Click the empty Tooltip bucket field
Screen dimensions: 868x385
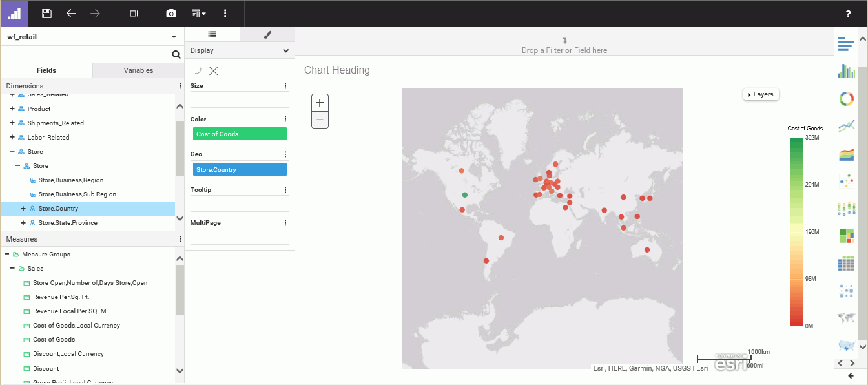tap(240, 203)
